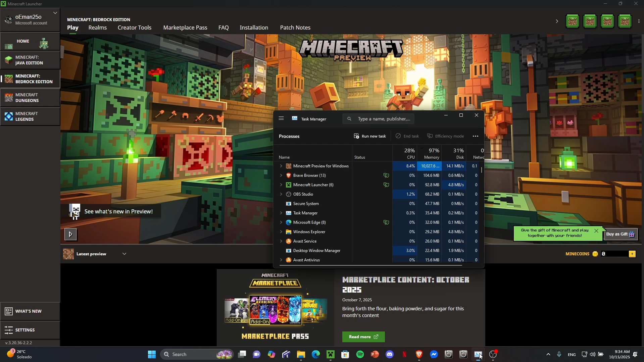Click the Read more button
This screenshot has width=644, height=362.
pos(363,337)
